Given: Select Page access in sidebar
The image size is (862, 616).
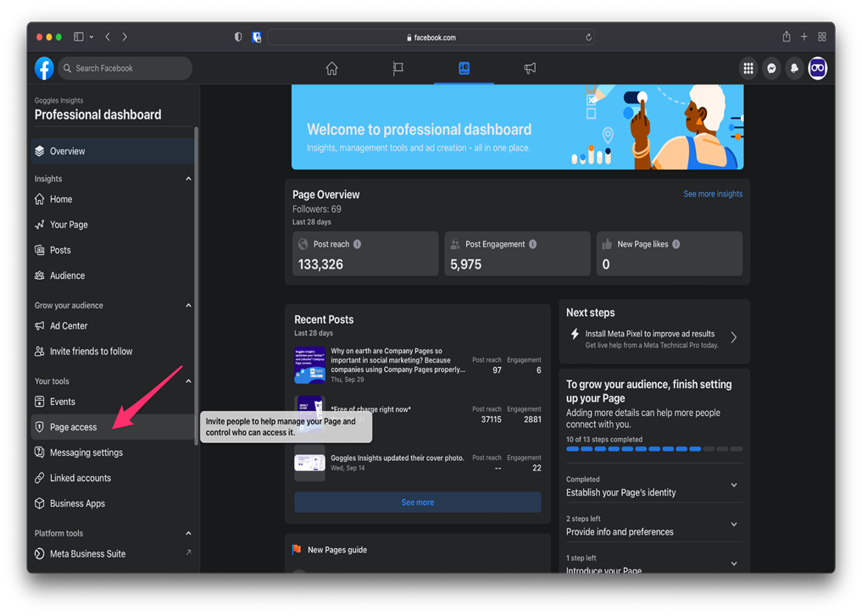Looking at the screenshot, I should (74, 427).
